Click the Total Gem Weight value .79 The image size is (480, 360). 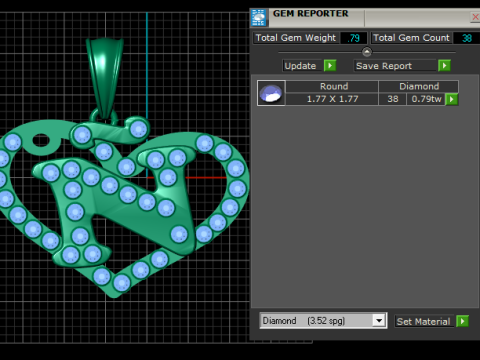click(353, 38)
